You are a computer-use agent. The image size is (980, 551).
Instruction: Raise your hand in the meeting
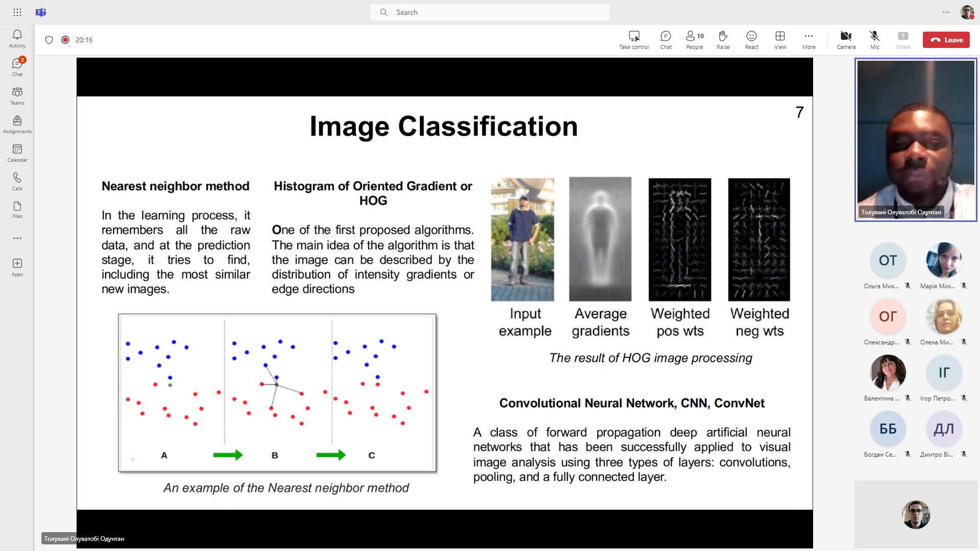click(x=723, y=40)
